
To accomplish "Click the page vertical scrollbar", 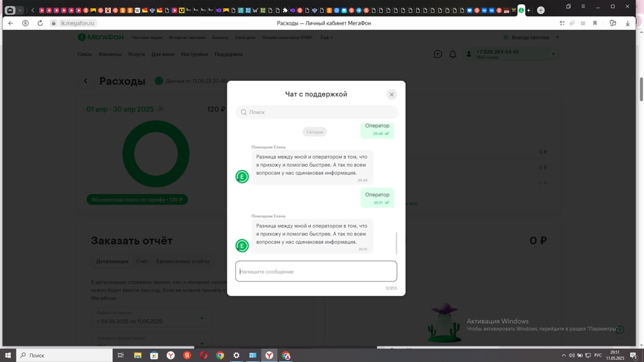I will [x=641, y=89].
